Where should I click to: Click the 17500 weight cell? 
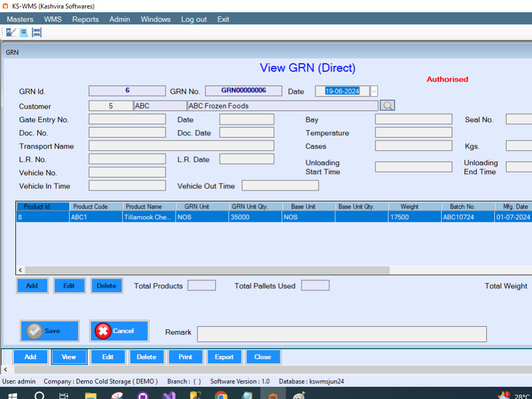[x=414, y=217]
